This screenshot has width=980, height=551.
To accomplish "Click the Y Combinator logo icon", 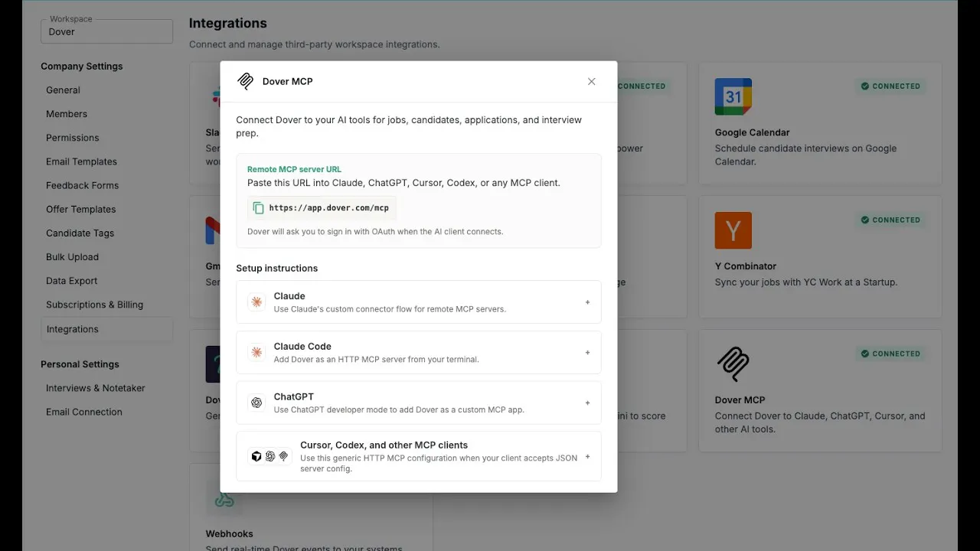I will pos(733,230).
